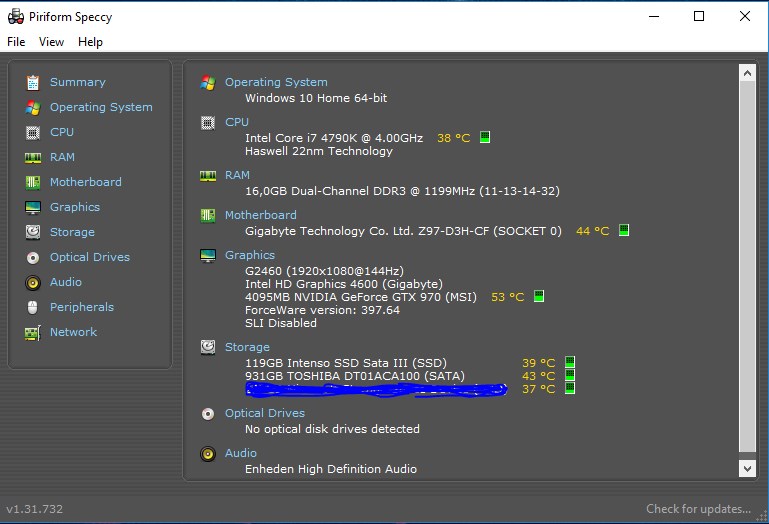Click the green temperature indicator next to CPU 38 °C
Viewport: 769px width, 524px height.
pos(485,137)
